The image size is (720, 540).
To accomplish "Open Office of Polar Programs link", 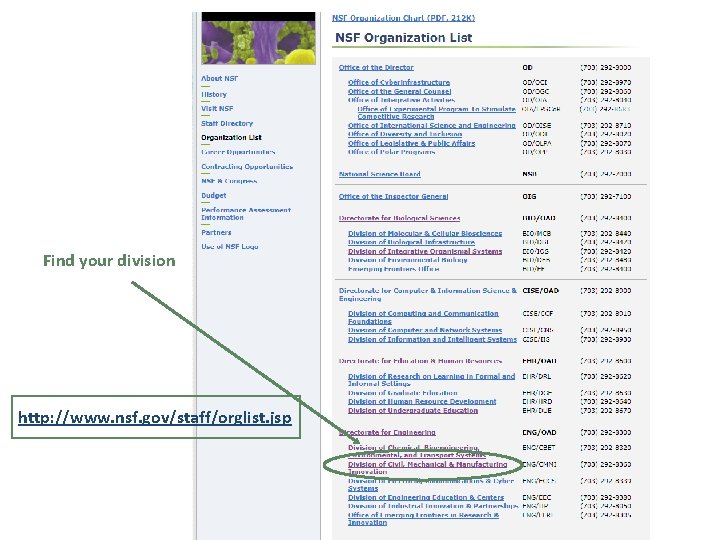I will click(x=391, y=152).
